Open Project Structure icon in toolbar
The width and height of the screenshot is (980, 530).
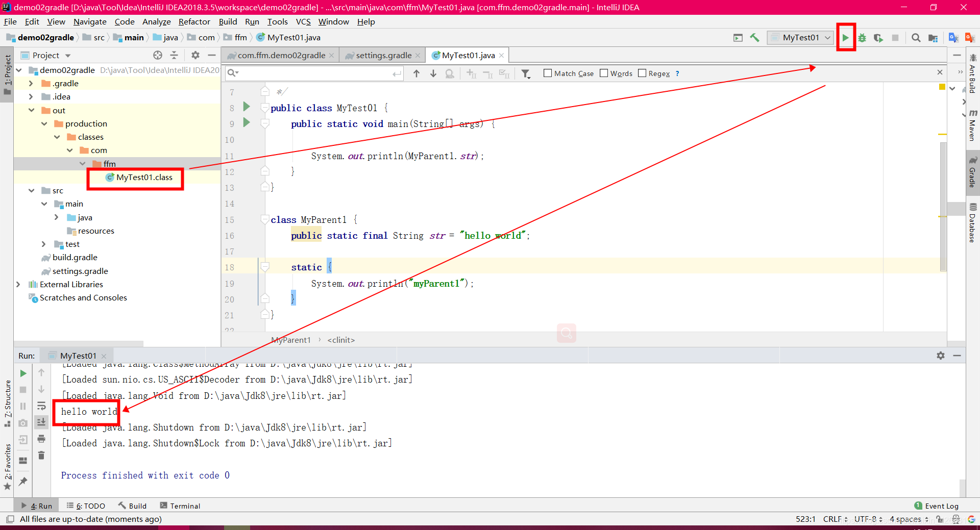tap(933, 38)
